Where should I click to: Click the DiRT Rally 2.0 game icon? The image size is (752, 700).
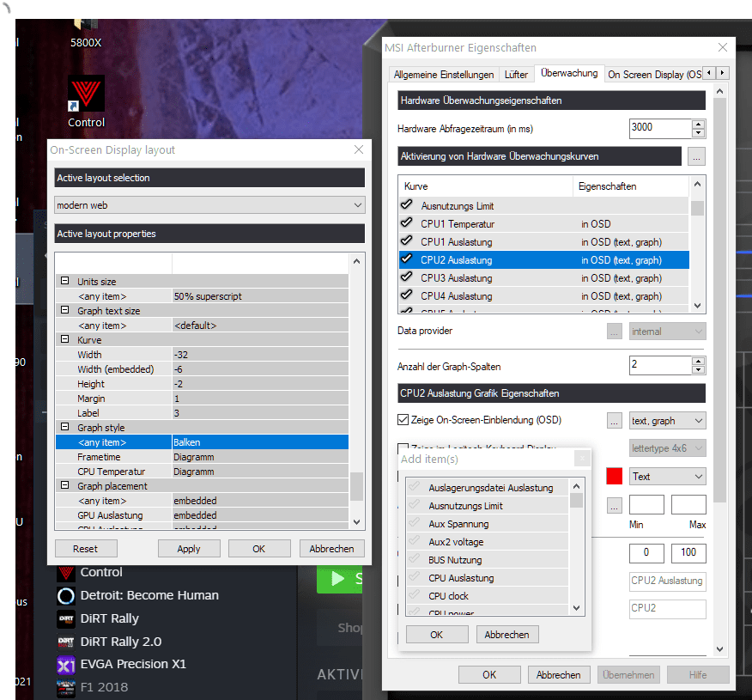[66, 642]
